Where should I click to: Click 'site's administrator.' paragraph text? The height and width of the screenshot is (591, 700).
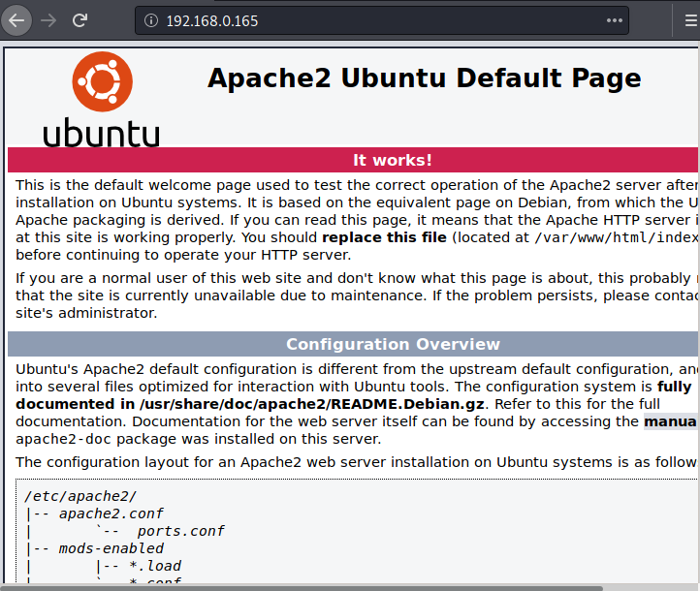(x=86, y=313)
